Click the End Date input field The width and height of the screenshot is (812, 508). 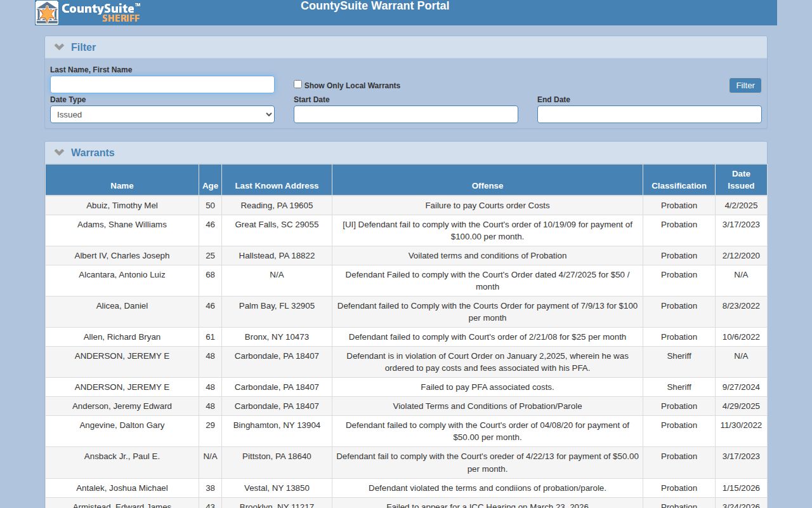(650, 114)
